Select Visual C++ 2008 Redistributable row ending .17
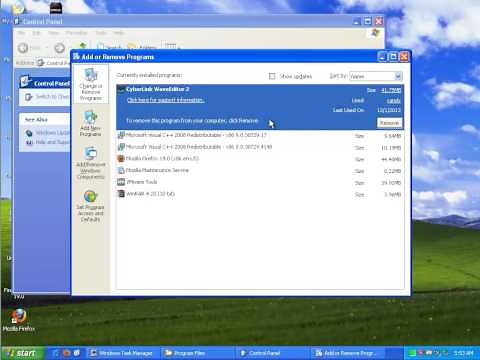Viewport: 480px width, 360px height. pos(260,135)
